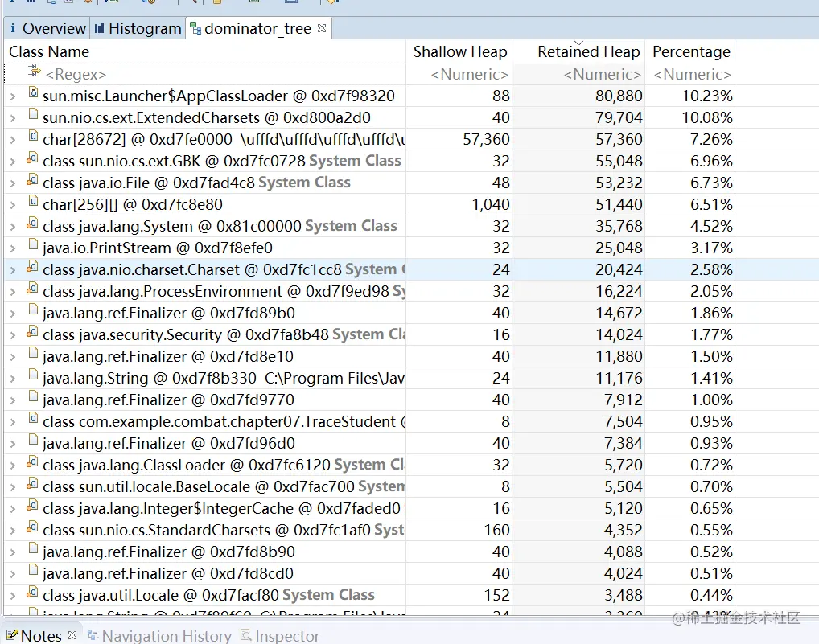The width and height of the screenshot is (819, 644).
Task: Click AppClassLoader class loader icon
Action: (x=33, y=93)
